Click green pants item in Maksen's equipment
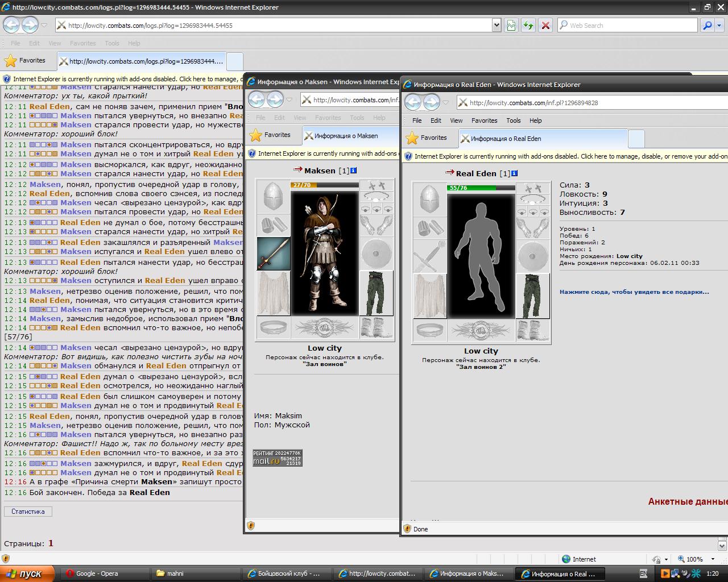728x582 pixels. click(x=377, y=293)
